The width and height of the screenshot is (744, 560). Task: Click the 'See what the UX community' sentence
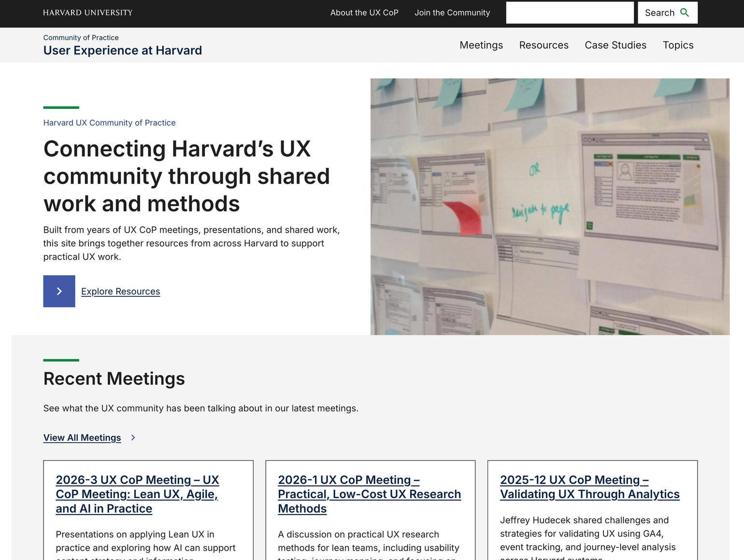click(x=201, y=408)
